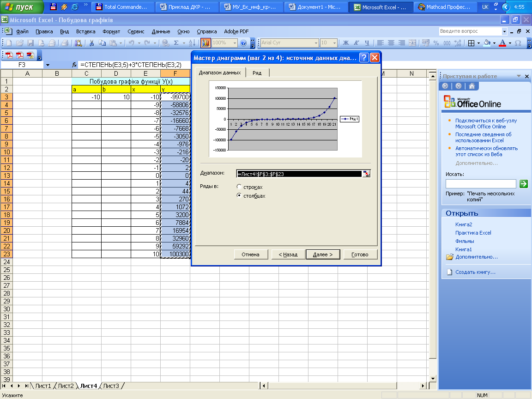Click the first Adobe PDF convert icon
The image size is (532, 399).
9,55
